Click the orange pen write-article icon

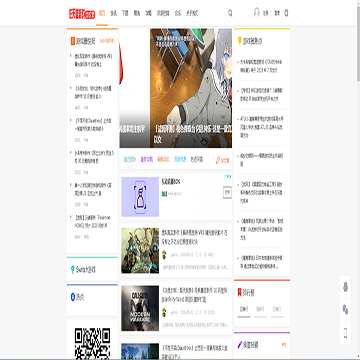click(217, 160)
